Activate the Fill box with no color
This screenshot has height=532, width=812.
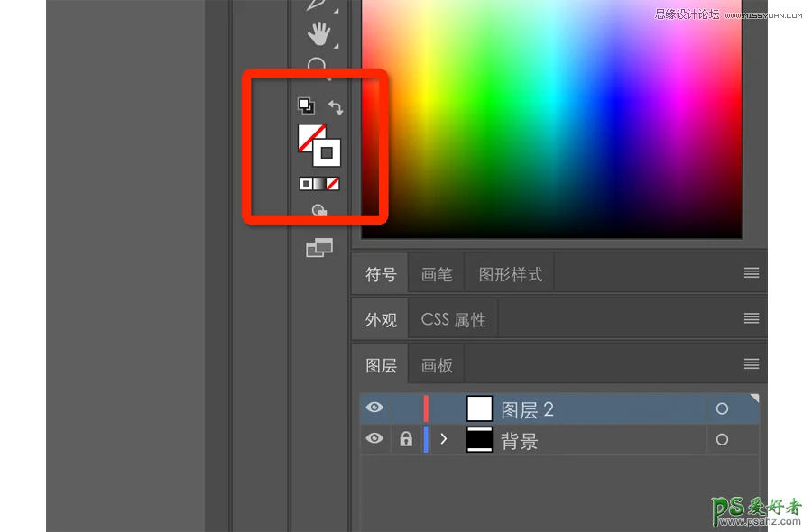point(309,135)
